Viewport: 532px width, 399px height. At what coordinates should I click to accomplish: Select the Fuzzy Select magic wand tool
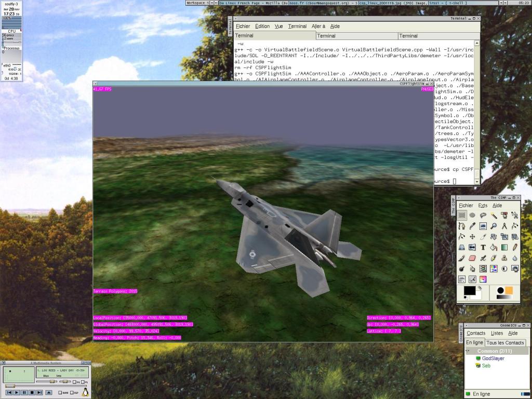(x=494, y=216)
